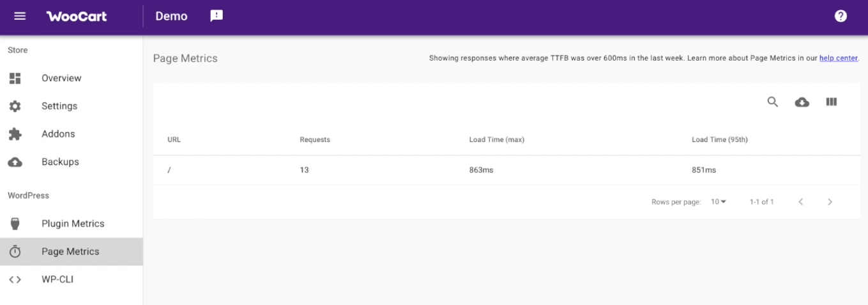The image size is (868, 305).
Task: Click the requests value 13
Action: click(x=304, y=170)
